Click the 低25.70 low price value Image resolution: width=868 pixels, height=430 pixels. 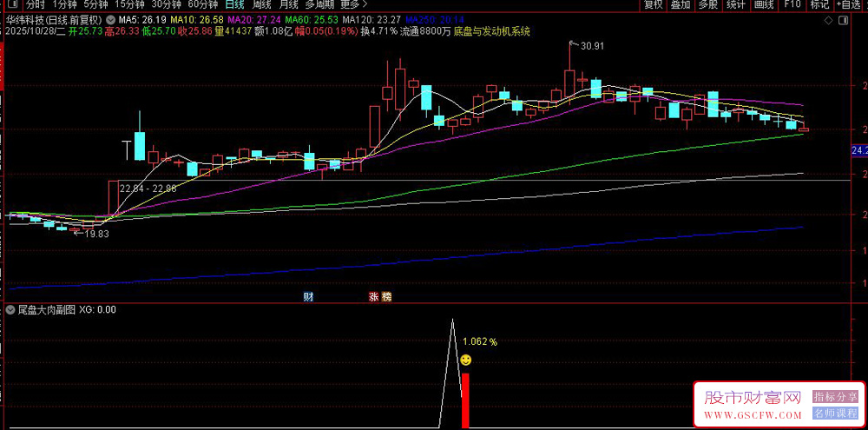click(x=159, y=31)
